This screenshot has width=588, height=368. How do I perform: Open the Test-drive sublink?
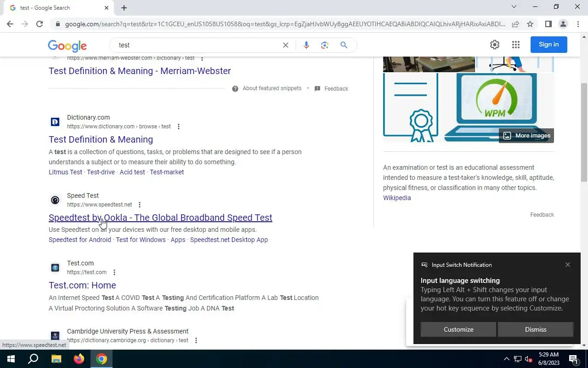[101, 172]
